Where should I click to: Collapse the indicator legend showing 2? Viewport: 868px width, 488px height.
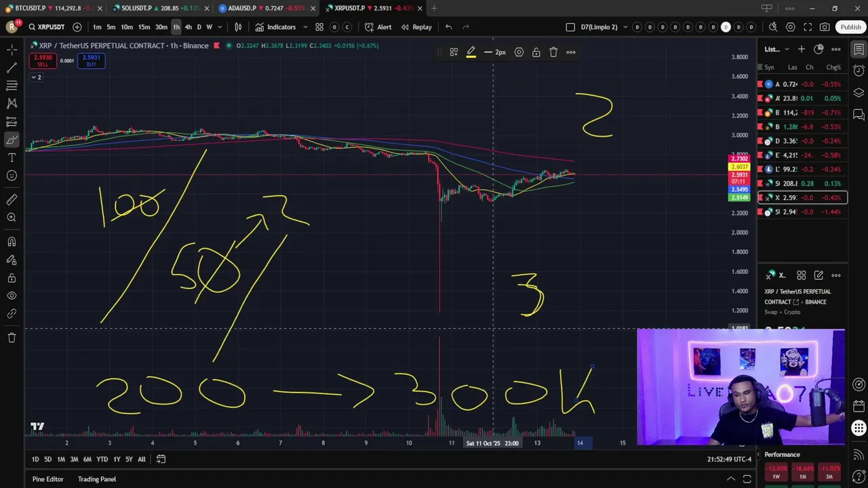36,77
